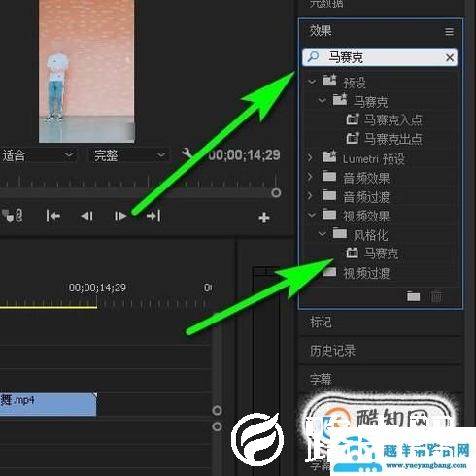Open the 适合 zoom level dropdown

pos(38,155)
